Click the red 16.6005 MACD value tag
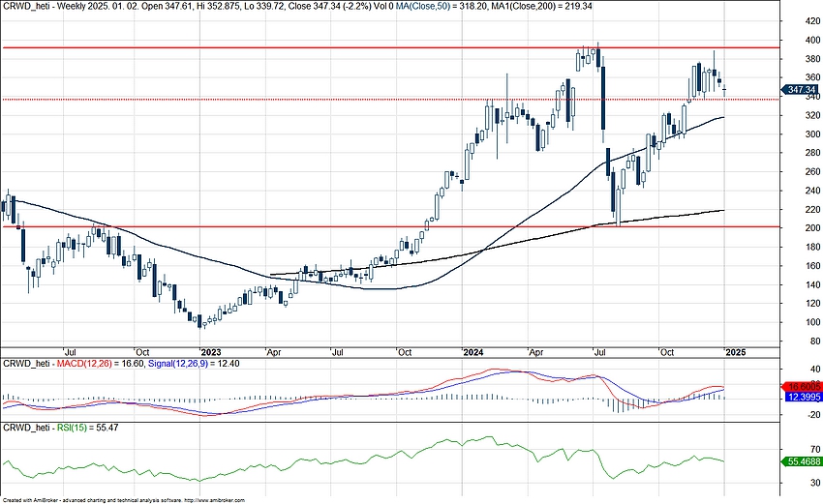Screen dimensions: 823x504 [802, 387]
